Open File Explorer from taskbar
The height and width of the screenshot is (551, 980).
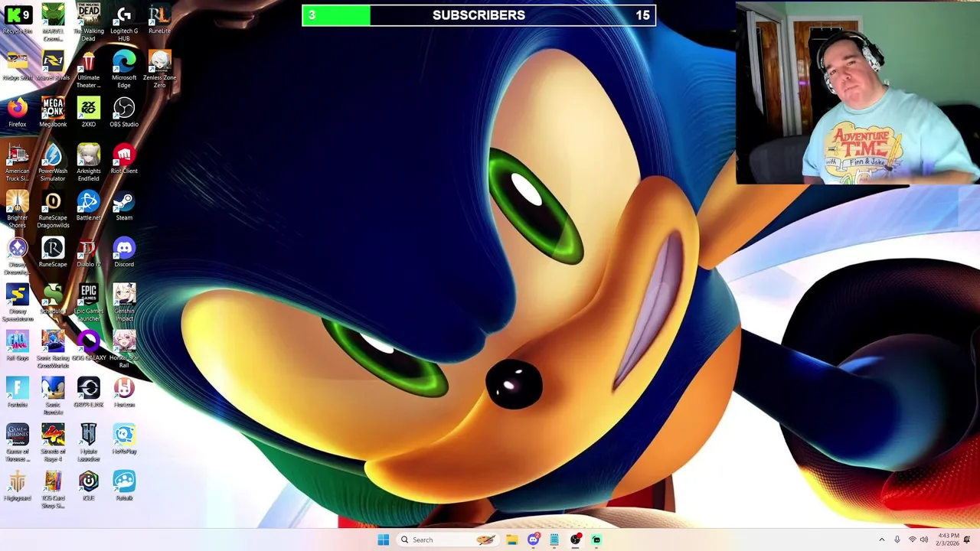point(512,540)
